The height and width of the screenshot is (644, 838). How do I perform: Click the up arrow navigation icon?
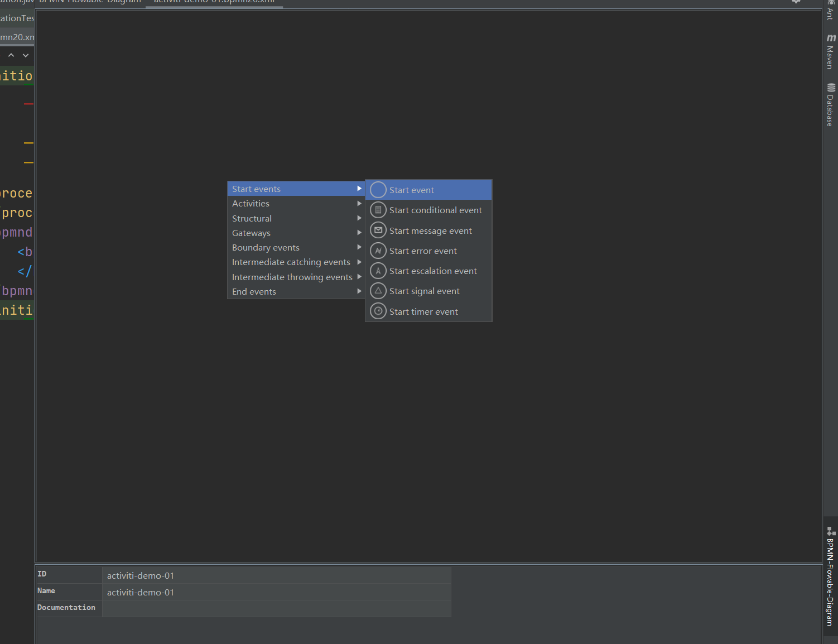point(11,55)
